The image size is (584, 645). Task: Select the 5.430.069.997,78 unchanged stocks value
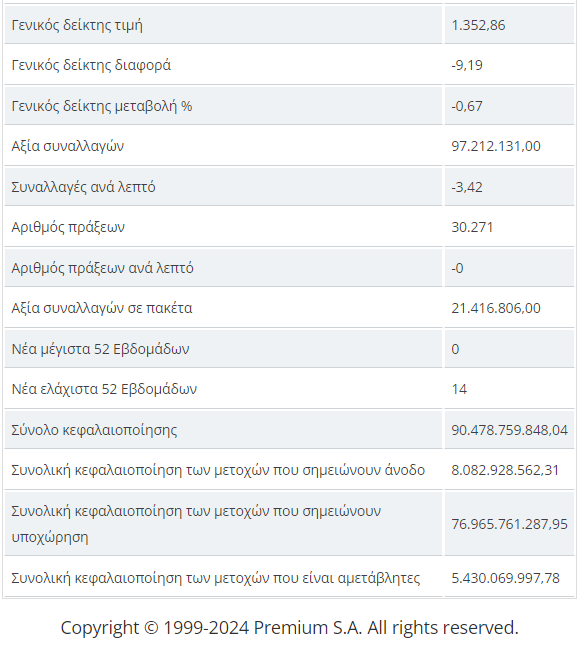tap(505, 578)
